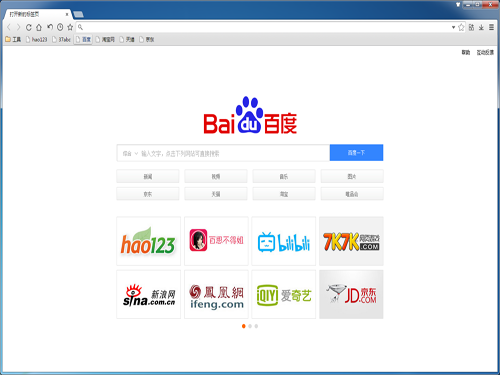Image resolution: width=500 pixels, height=375 pixels.
Task: Open the tools bookmark folder
Action: [13, 39]
